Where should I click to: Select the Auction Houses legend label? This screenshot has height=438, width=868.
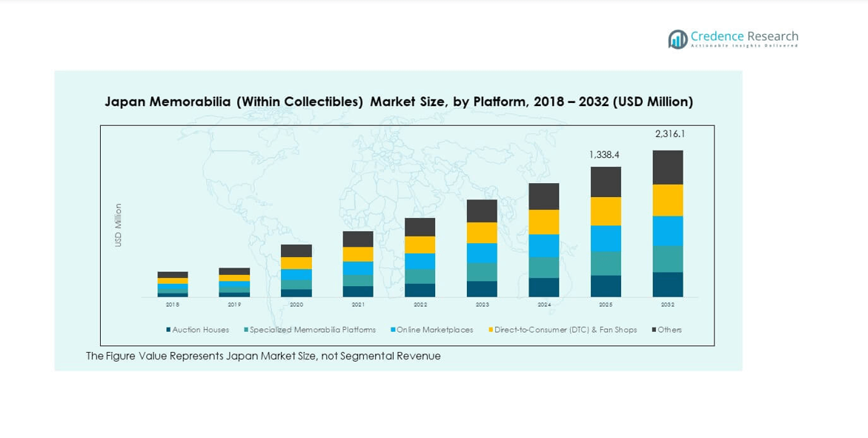tap(201, 330)
